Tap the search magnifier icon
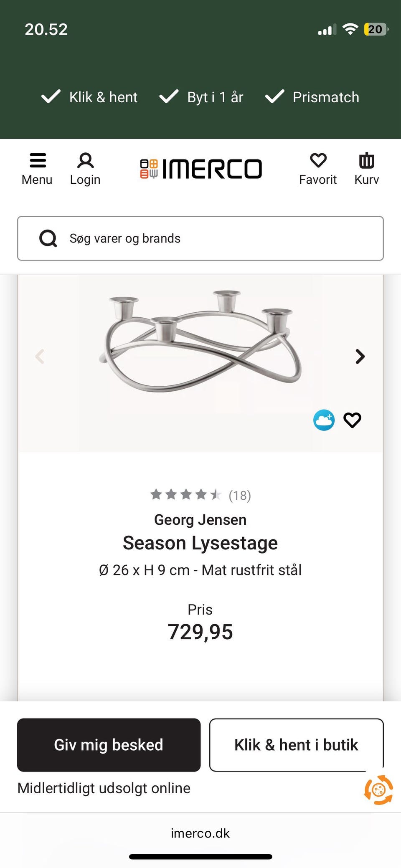Viewport: 401px width, 868px height. 48,239
